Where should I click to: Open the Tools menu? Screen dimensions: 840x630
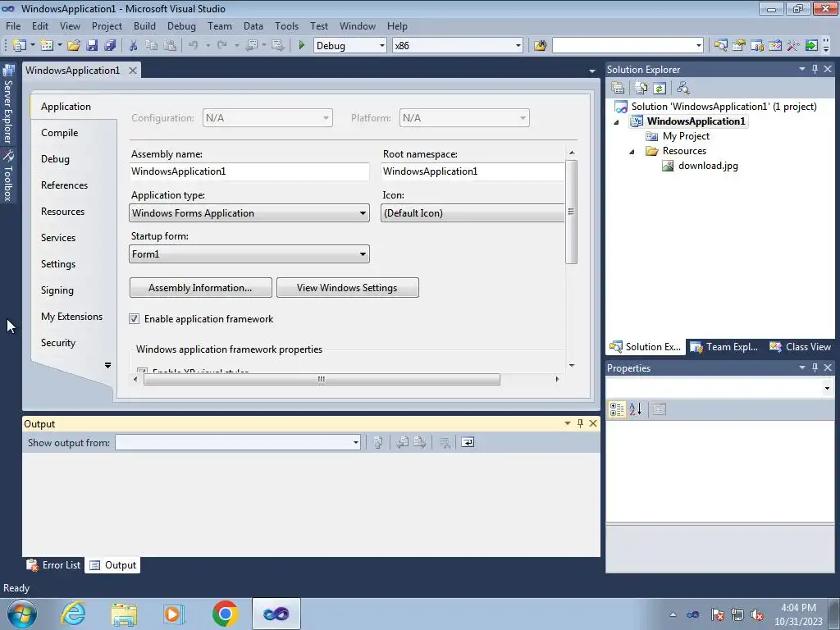point(286,25)
